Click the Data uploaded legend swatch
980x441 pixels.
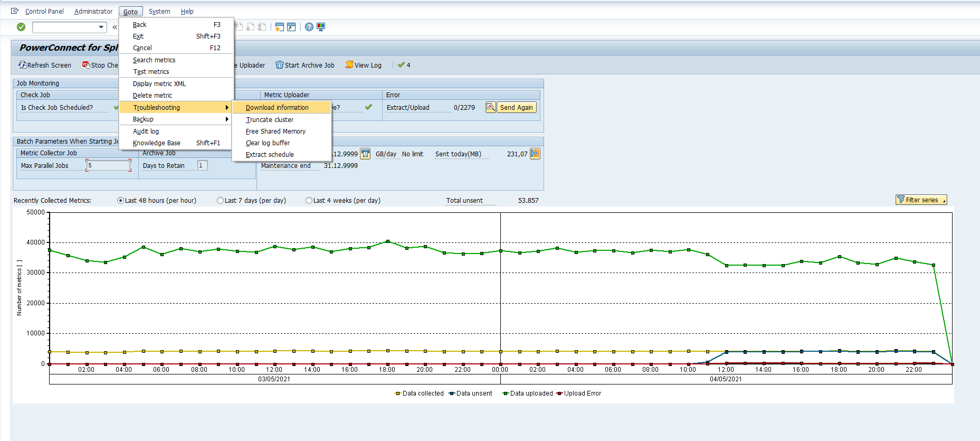pos(505,393)
